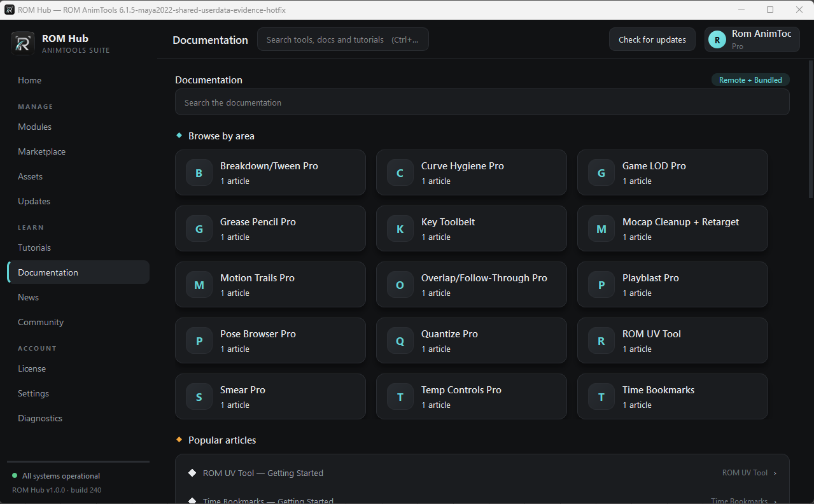Click the green status dot in the sidebar footer

[x=15, y=476]
